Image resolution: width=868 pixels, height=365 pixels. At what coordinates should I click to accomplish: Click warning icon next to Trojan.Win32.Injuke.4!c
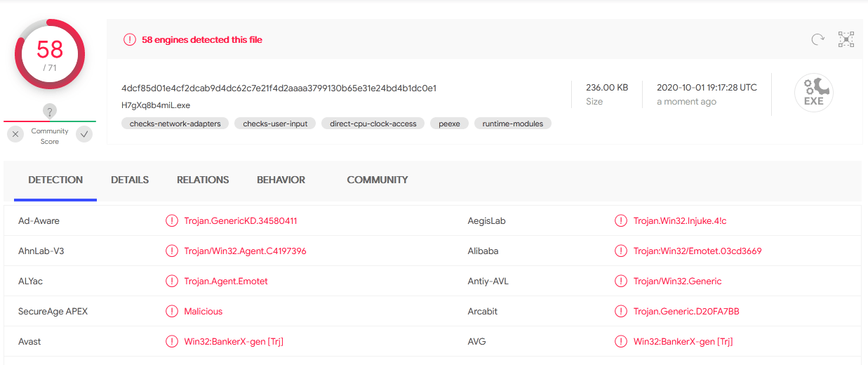(621, 221)
